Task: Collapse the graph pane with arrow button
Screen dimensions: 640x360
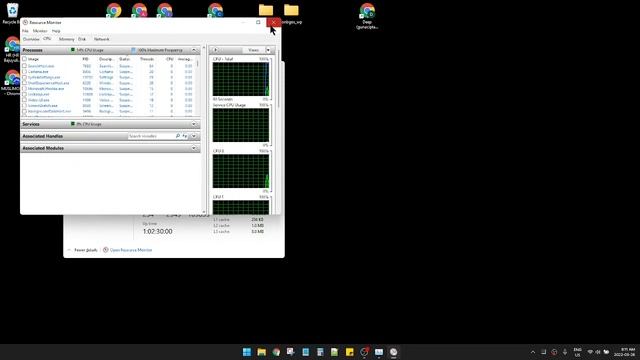Action: (216, 50)
